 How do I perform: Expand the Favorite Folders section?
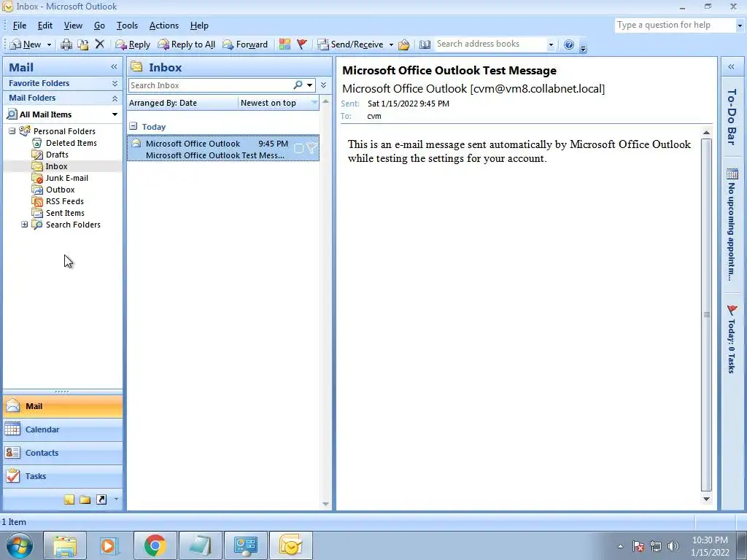click(115, 83)
